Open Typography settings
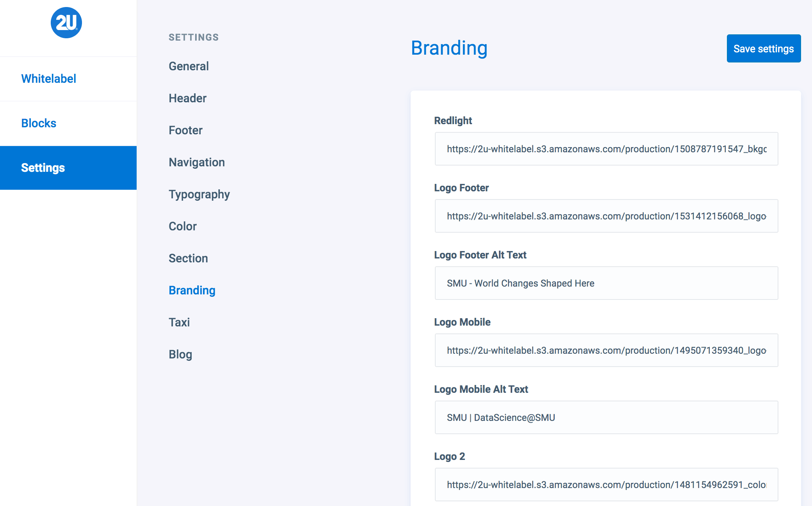 [199, 194]
